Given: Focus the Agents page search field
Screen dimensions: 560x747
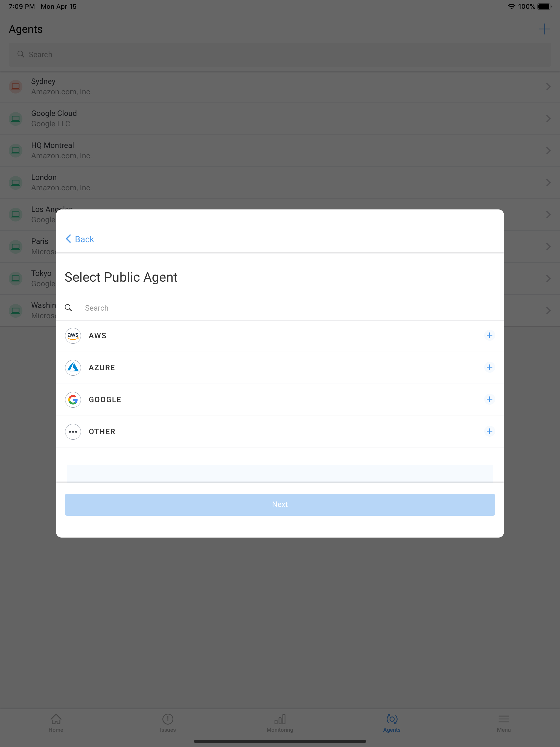Looking at the screenshot, I should tap(280, 54).
